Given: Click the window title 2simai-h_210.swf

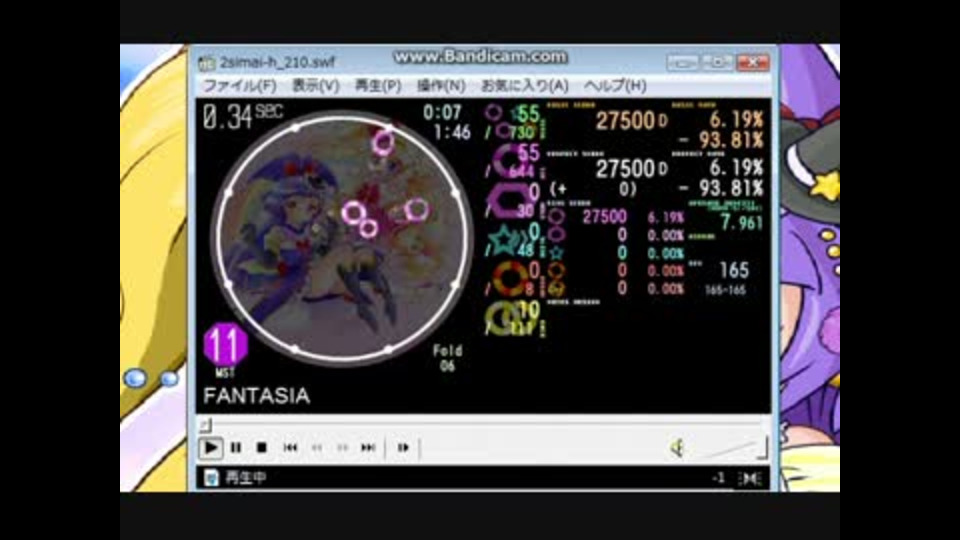Looking at the screenshot, I should (277, 62).
